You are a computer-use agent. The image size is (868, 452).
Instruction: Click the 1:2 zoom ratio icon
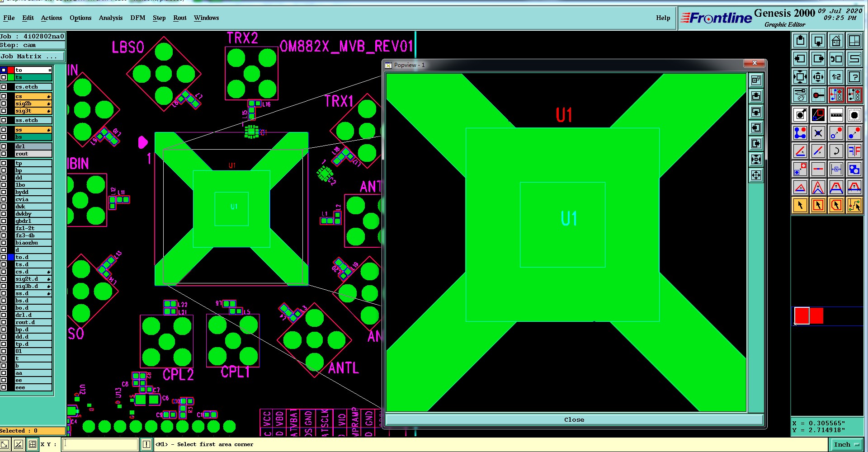[836, 77]
